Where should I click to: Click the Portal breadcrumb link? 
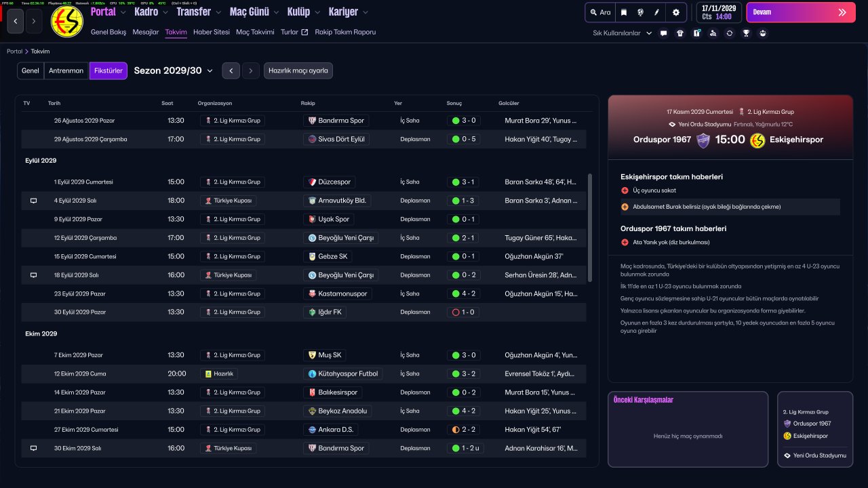[14, 52]
